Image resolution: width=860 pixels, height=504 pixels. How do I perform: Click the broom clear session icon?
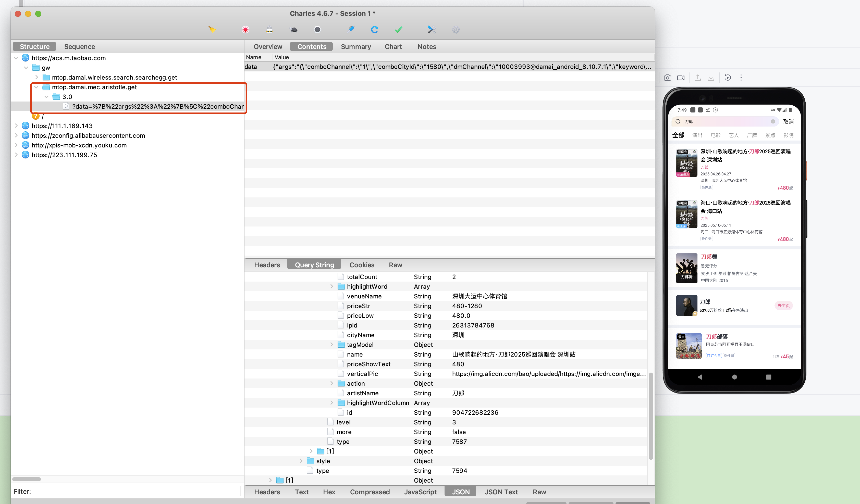(212, 30)
